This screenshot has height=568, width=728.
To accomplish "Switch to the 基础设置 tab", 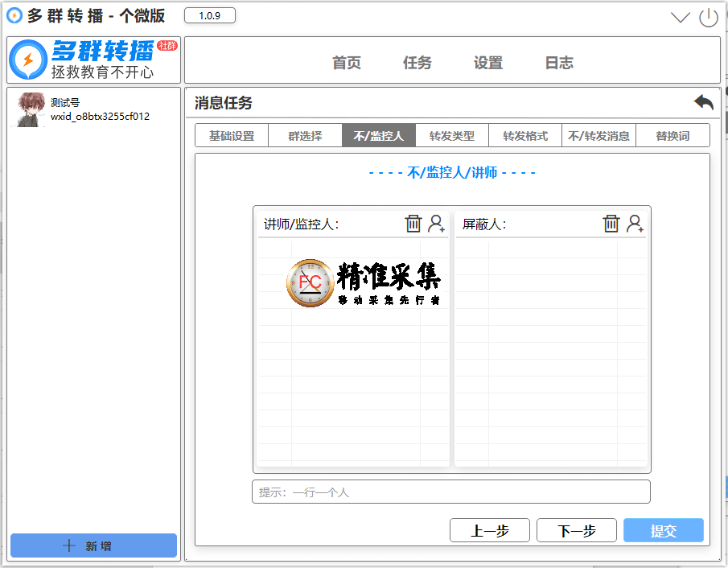I will click(232, 136).
